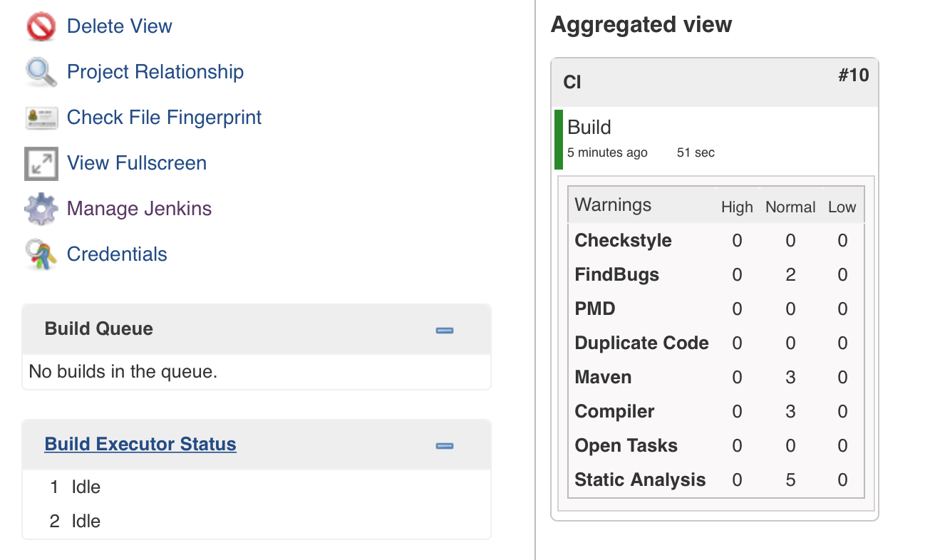Select the Checkstyle warnings entry
Viewport: 925px width, 560px height.
tap(623, 241)
